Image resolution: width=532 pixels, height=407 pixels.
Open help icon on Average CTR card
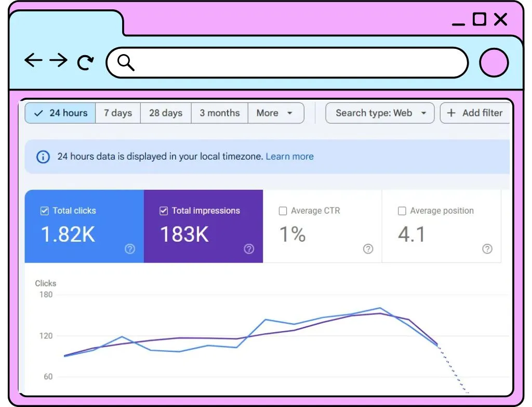(368, 249)
